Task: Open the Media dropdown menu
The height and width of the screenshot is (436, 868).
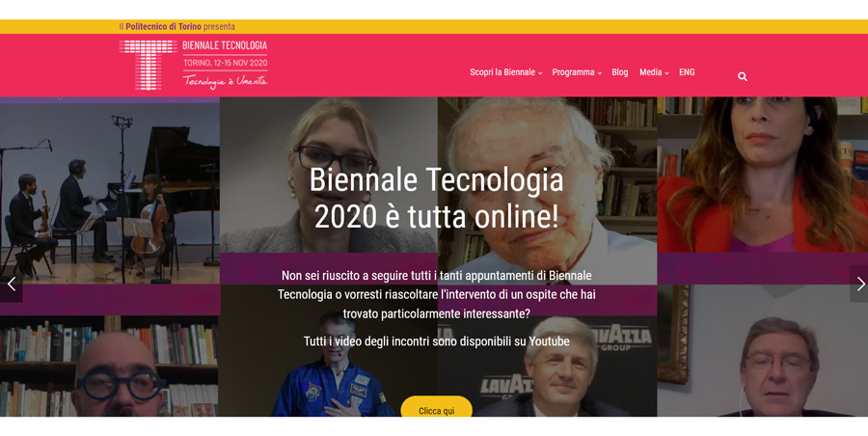Action: coord(654,72)
